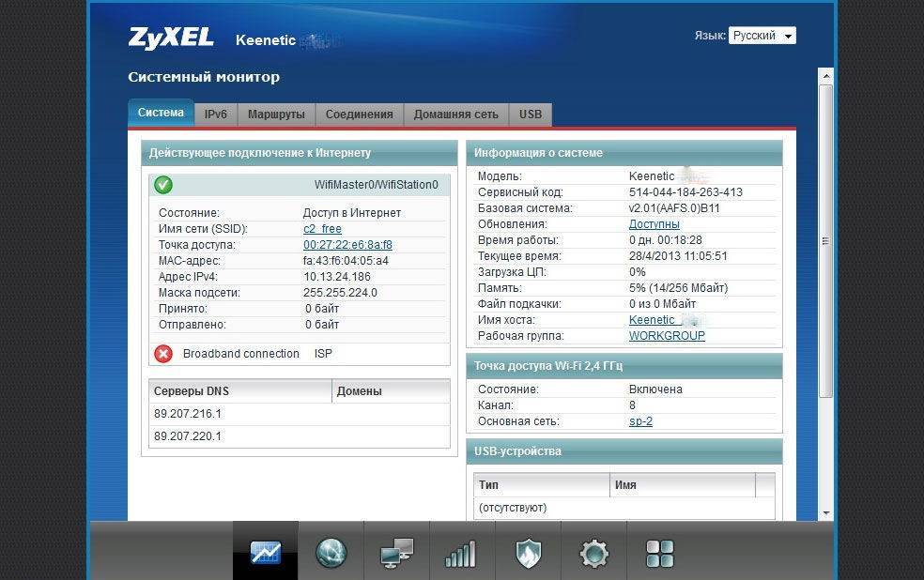924x580 pixels.
Task: Click the c2_free SSID link
Action: click(x=322, y=229)
